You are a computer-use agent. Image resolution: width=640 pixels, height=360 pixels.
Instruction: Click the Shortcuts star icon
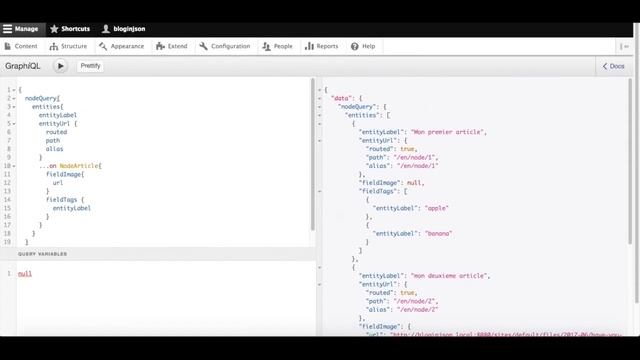(54, 29)
